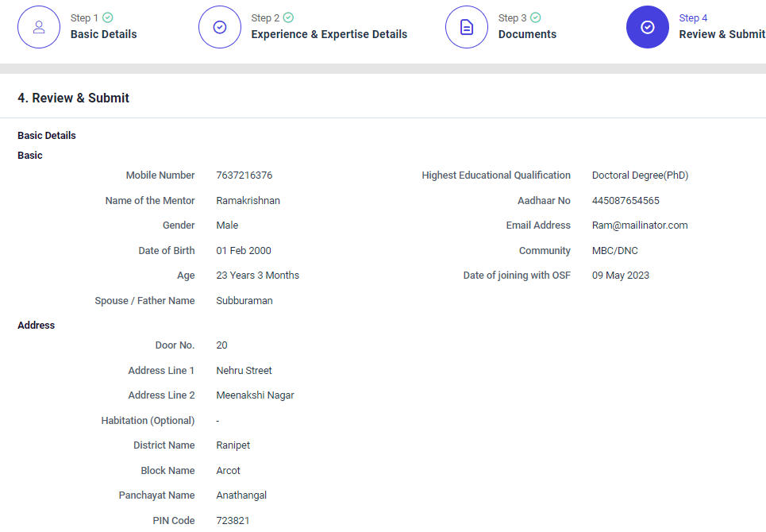This screenshot has height=532, width=766.
Task: Switch to the Documents step
Action: (527, 34)
